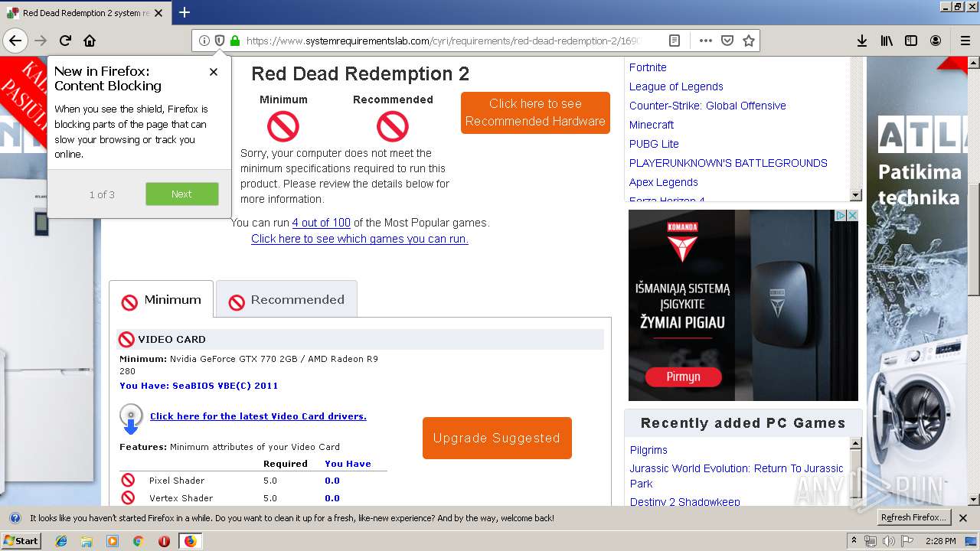
Task: Show sidebars button
Action: pos(911,41)
